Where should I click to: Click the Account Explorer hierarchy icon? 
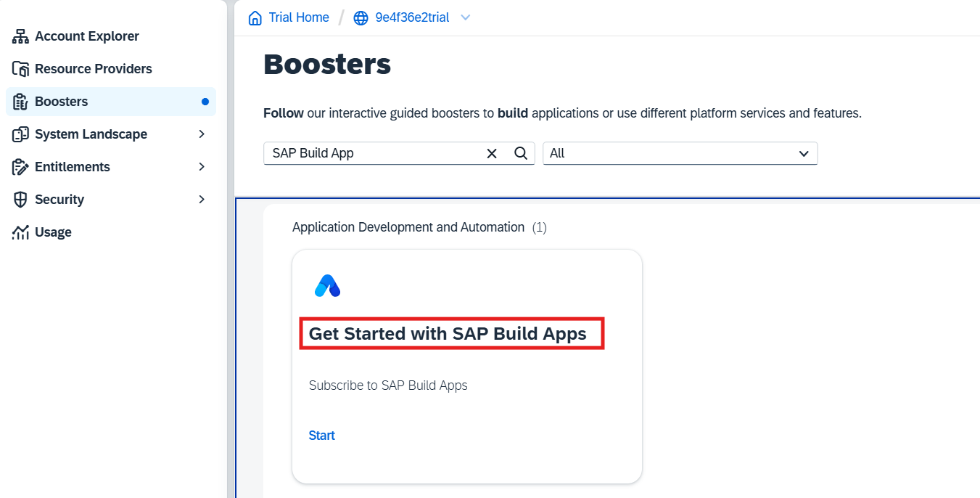[20, 36]
